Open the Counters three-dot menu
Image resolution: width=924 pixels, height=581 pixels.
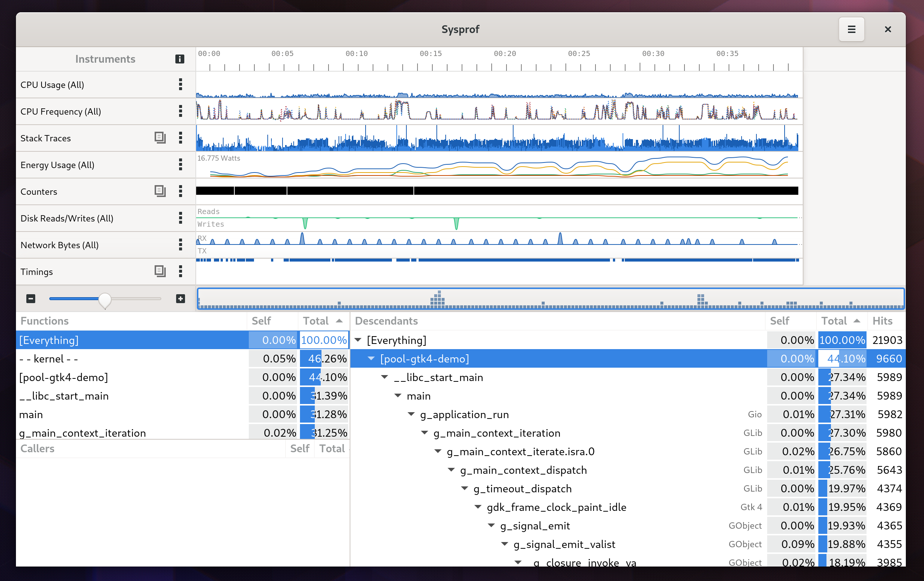pos(180,191)
